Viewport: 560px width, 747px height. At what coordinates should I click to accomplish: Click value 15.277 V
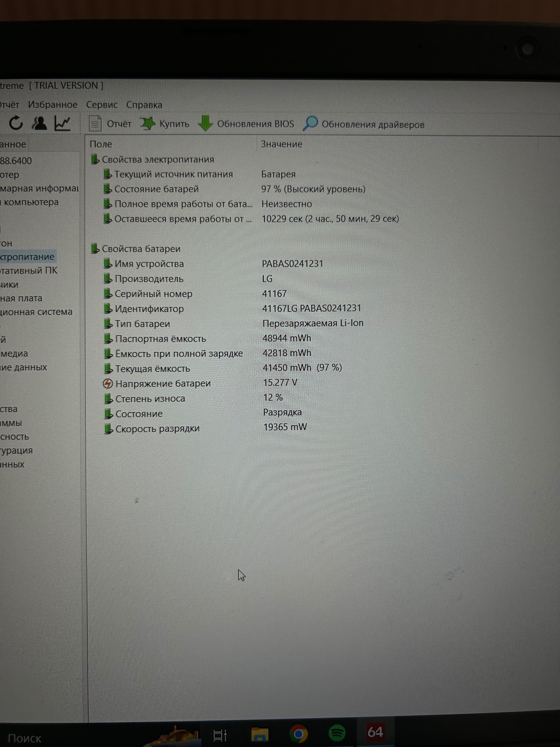pos(280,383)
